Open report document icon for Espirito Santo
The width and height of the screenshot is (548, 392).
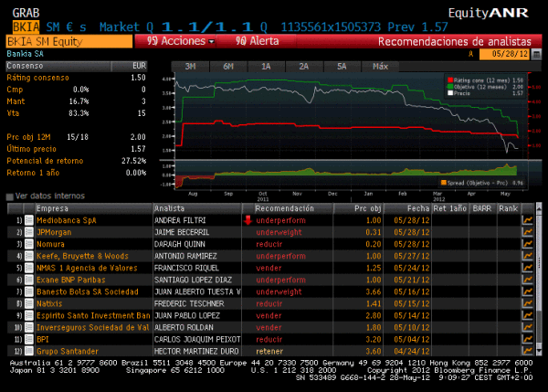click(x=29, y=315)
